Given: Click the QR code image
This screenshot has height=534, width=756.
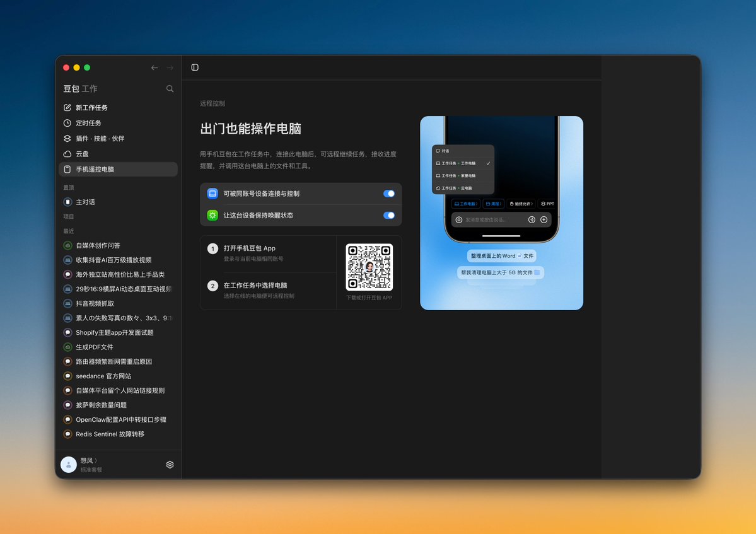Looking at the screenshot, I should (x=369, y=267).
